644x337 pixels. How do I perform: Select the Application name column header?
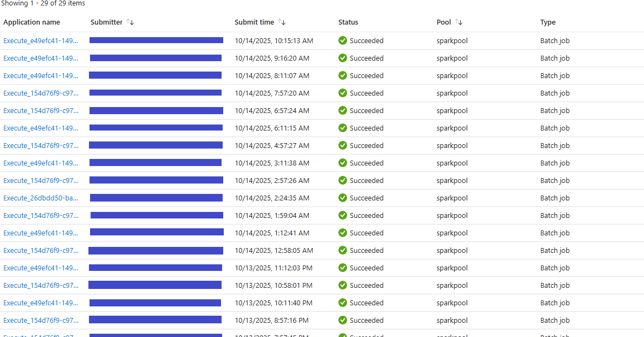[x=32, y=22]
